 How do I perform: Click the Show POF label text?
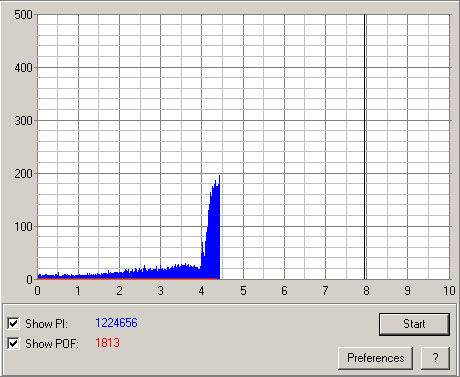tap(52, 344)
